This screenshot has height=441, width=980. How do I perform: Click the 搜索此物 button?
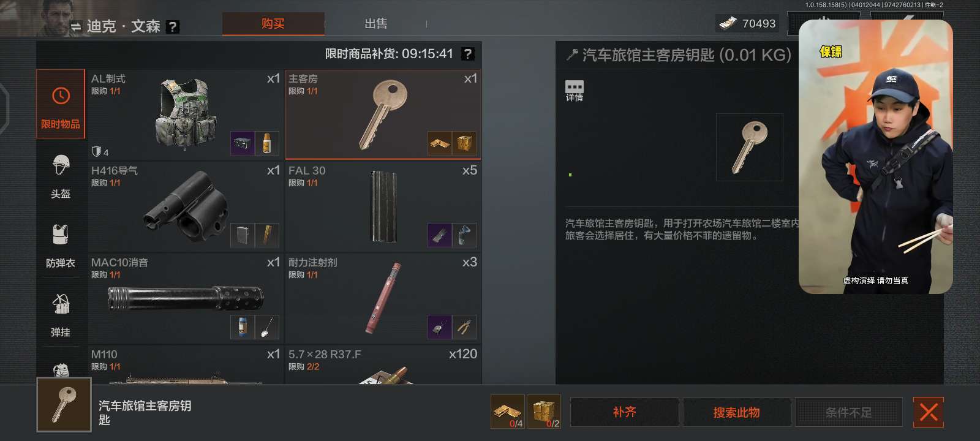pos(737,412)
